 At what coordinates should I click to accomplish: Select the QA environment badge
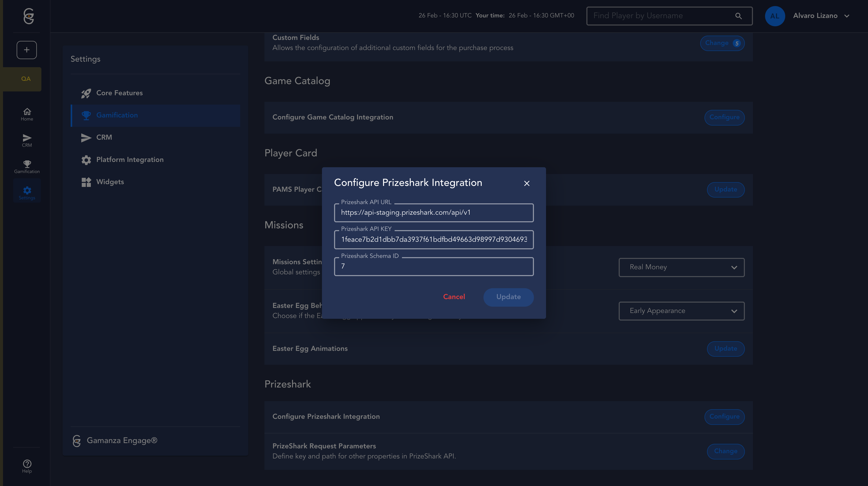click(x=25, y=79)
